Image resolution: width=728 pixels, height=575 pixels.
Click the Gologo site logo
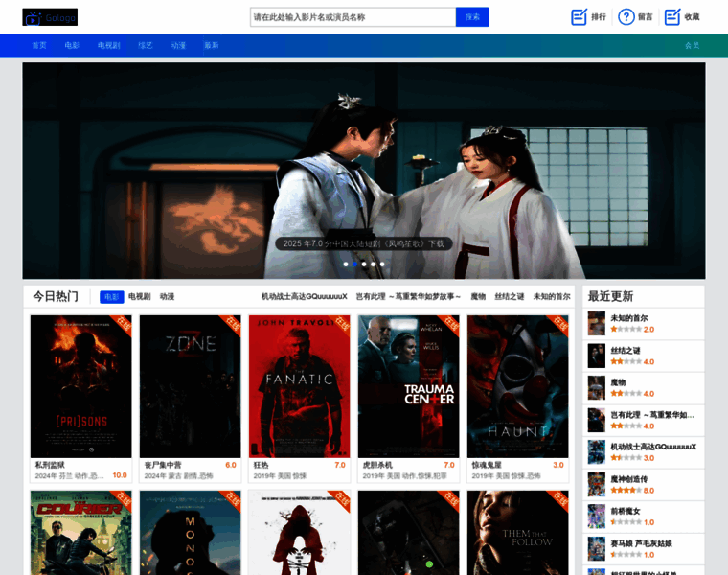(50, 17)
